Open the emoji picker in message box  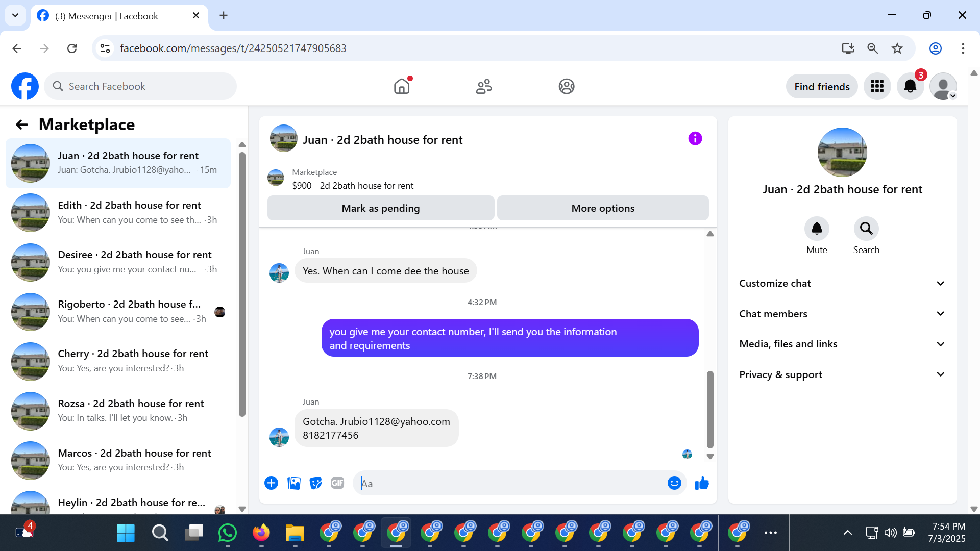pos(674,483)
